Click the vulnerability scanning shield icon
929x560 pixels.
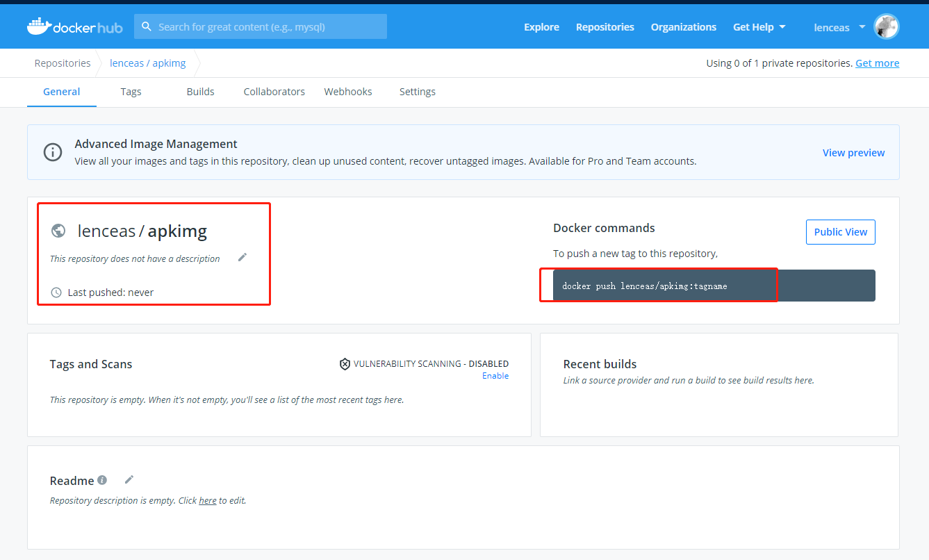(345, 363)
